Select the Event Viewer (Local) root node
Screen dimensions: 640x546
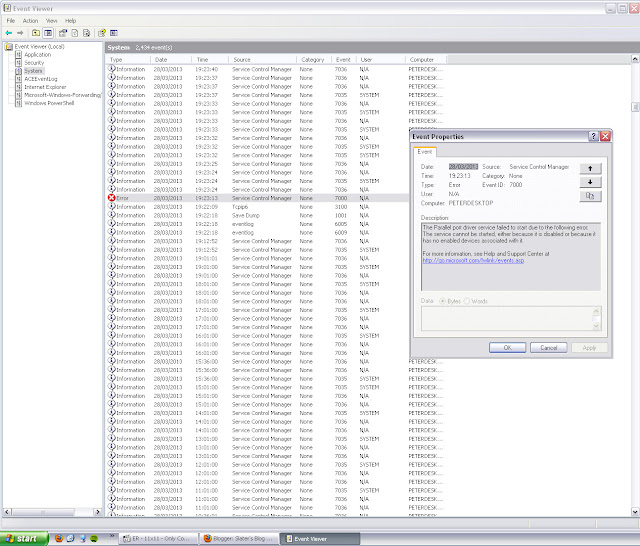40,47
